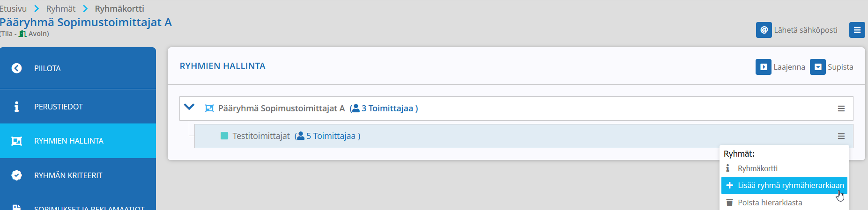Click the PIILOTA back arrow icon
Screen dimensions: 868x210
pos(16,68)
